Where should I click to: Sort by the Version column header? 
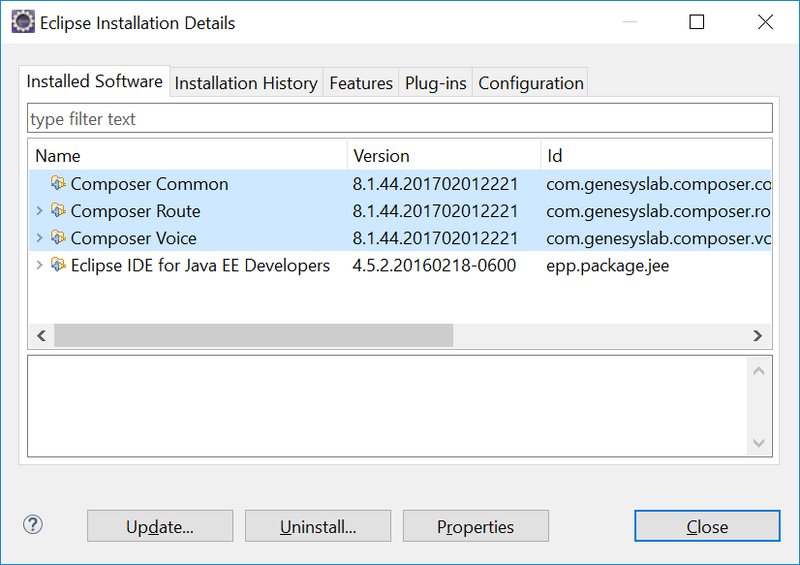pos(444,156)
